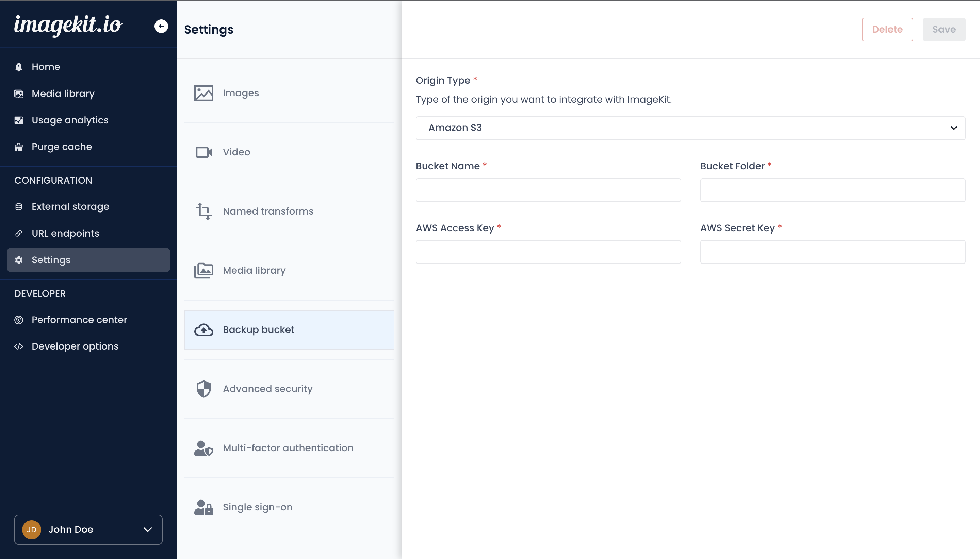Click the Developer options code icon
Viewport: 980px width, 559px height.
(18, 346)
